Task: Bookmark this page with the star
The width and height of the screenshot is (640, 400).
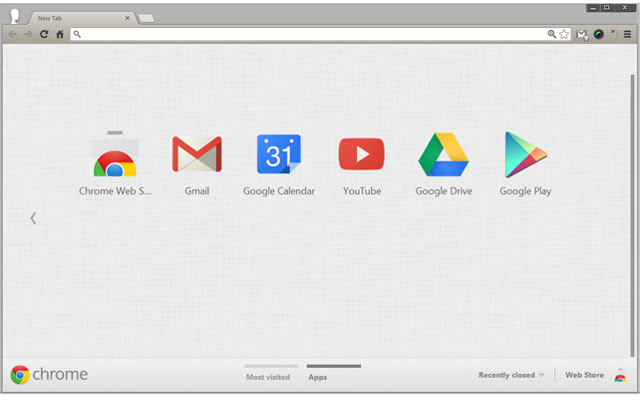Action: pyautogui.click(x=564, y=34)
